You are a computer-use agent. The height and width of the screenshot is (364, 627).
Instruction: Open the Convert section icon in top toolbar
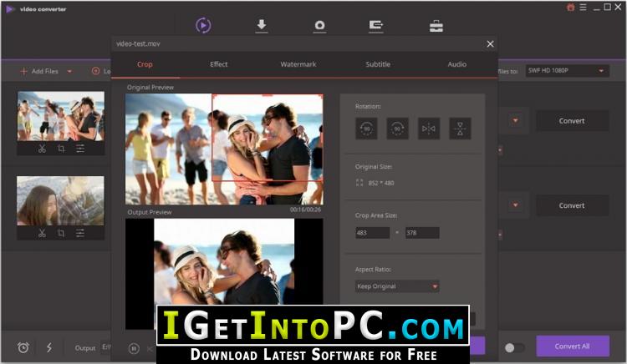click(203, 26)
